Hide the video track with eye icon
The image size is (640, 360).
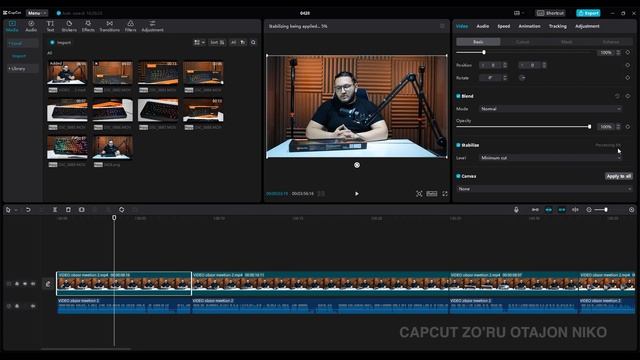(x=25, y=284)
